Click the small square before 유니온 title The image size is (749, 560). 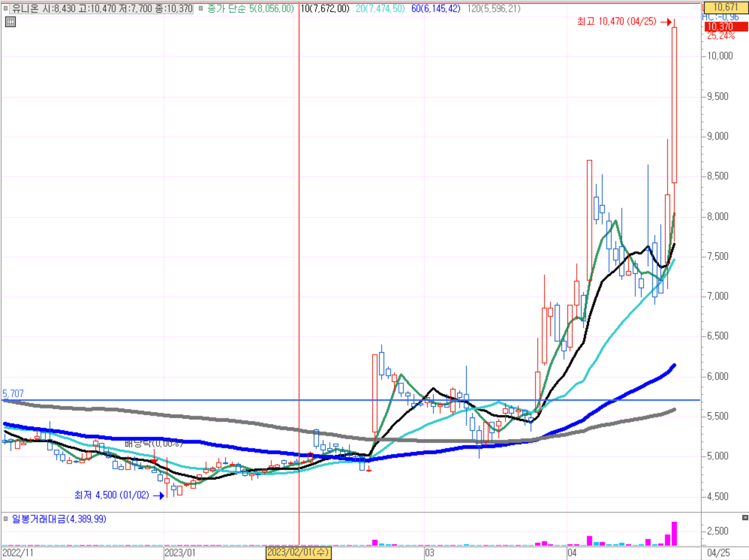(x=6, y=9)
